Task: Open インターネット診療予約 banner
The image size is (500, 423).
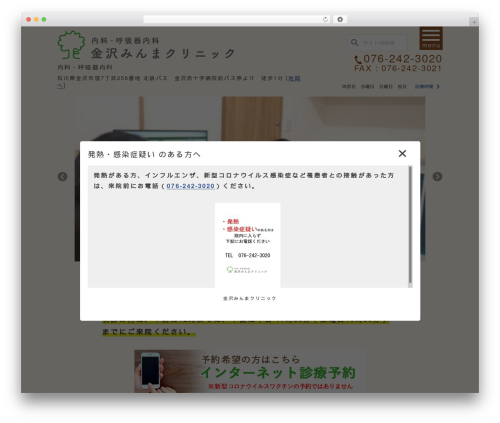Action: coord(249,371)
